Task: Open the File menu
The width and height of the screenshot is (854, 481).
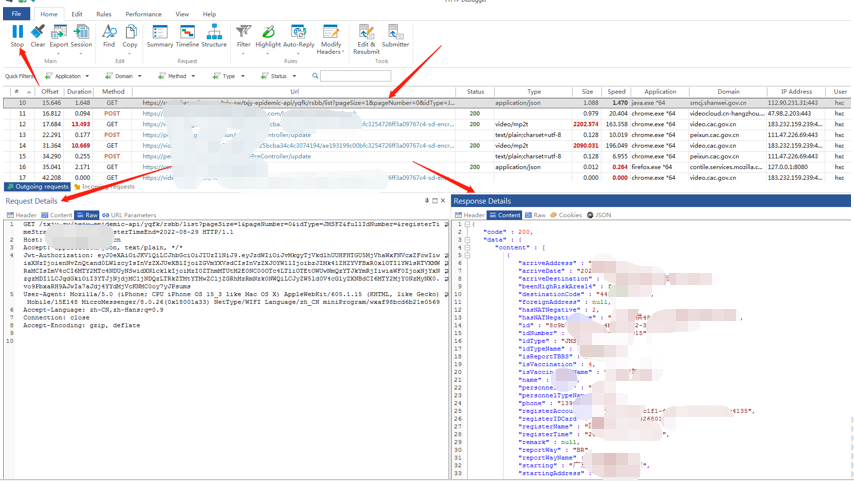Action: (x=16, y=14)
